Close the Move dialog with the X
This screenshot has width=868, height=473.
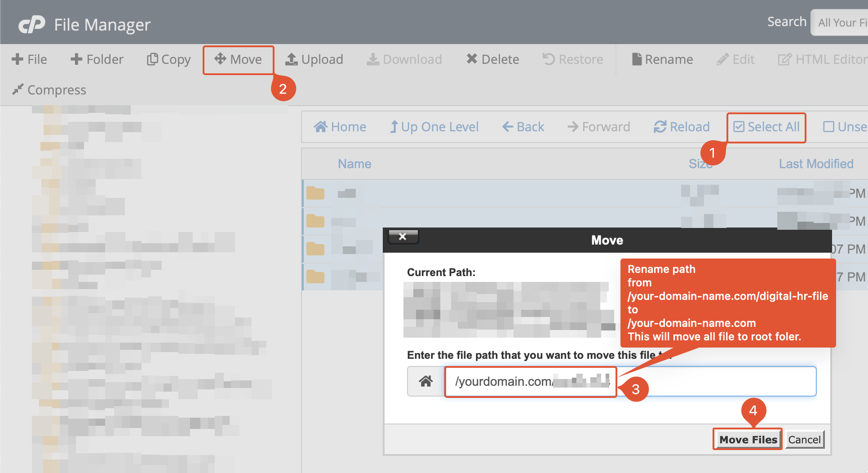403,236
